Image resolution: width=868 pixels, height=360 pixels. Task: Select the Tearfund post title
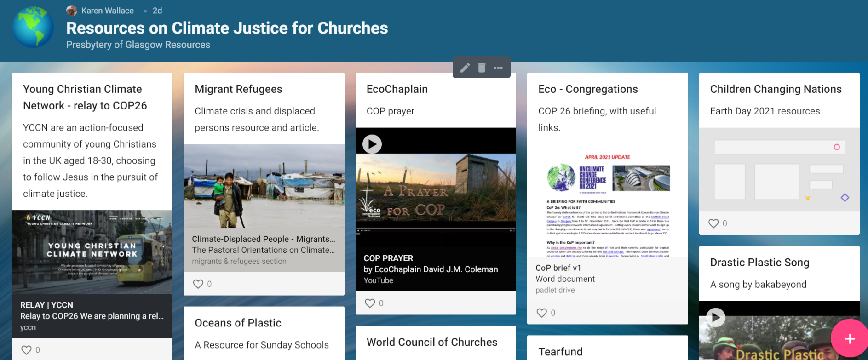pyautogui.click(x=560, y=352)
